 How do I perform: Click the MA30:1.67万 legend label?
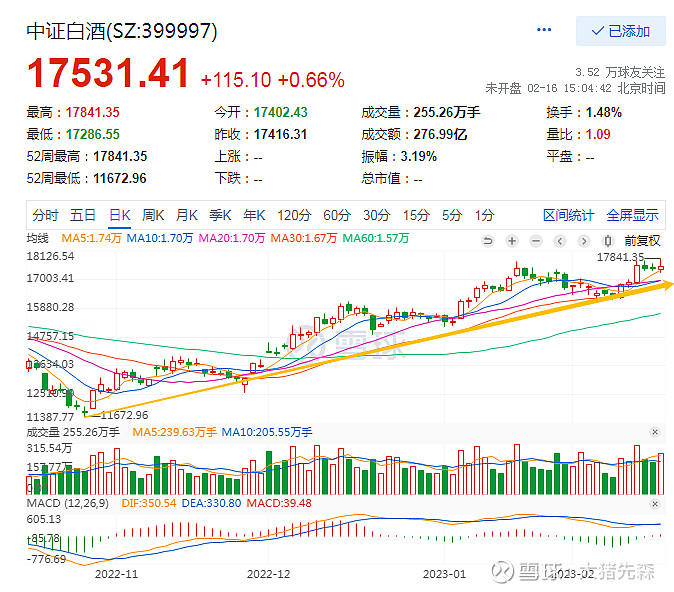(303, 238)
